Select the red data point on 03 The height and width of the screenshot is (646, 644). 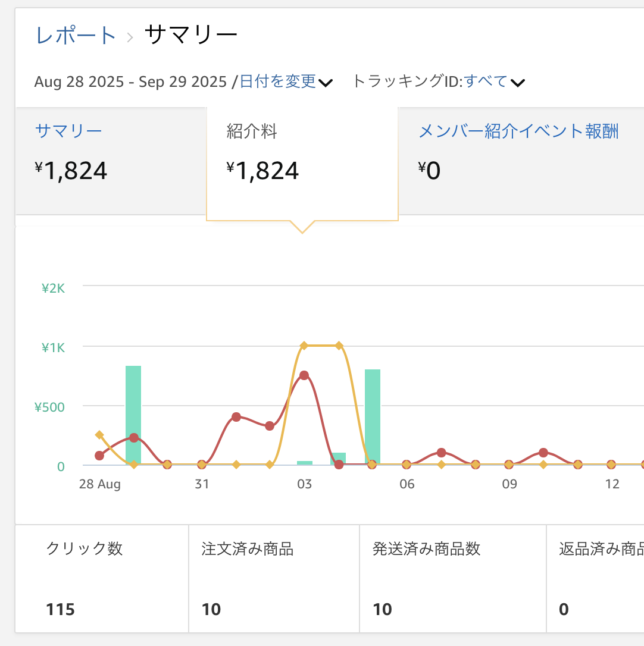pos(305,375)
